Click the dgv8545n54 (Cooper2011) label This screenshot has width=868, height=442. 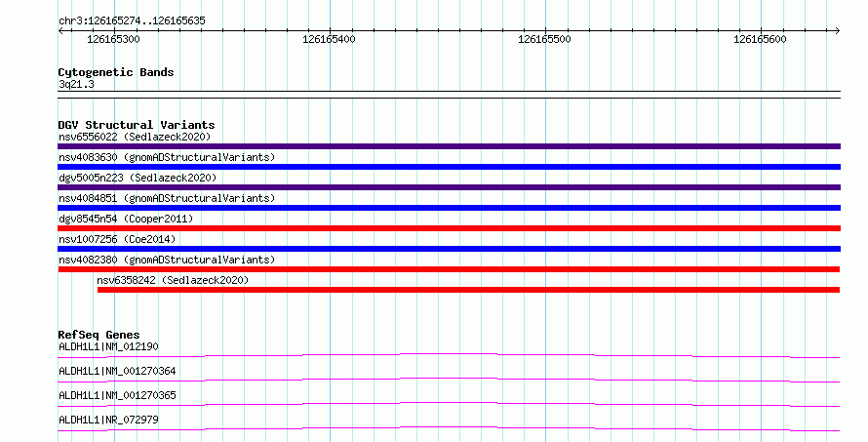point(126,219)
